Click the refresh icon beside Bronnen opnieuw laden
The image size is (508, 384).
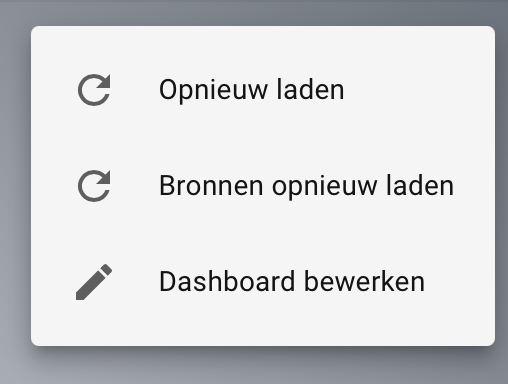tap(94, 186)
